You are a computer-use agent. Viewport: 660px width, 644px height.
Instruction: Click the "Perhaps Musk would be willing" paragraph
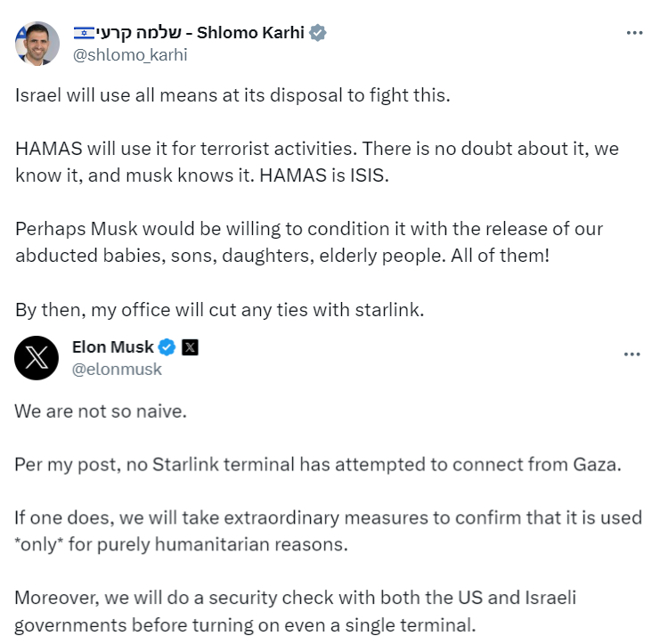(309, 240)
